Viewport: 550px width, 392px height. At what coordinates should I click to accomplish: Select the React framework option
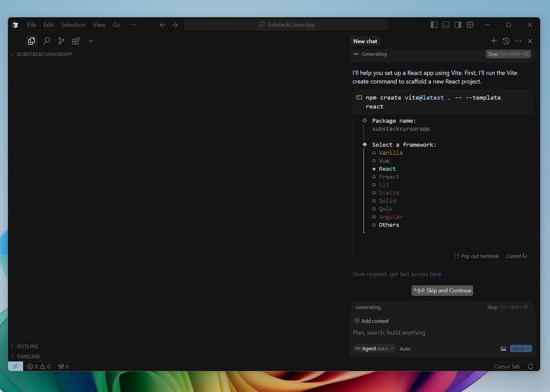pos(387,169)
